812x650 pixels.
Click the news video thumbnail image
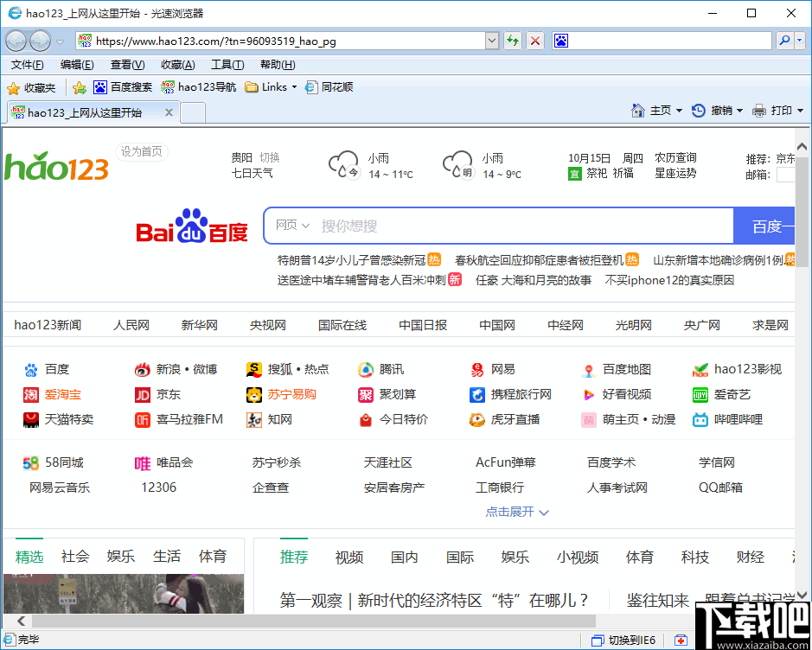(124, 594)
